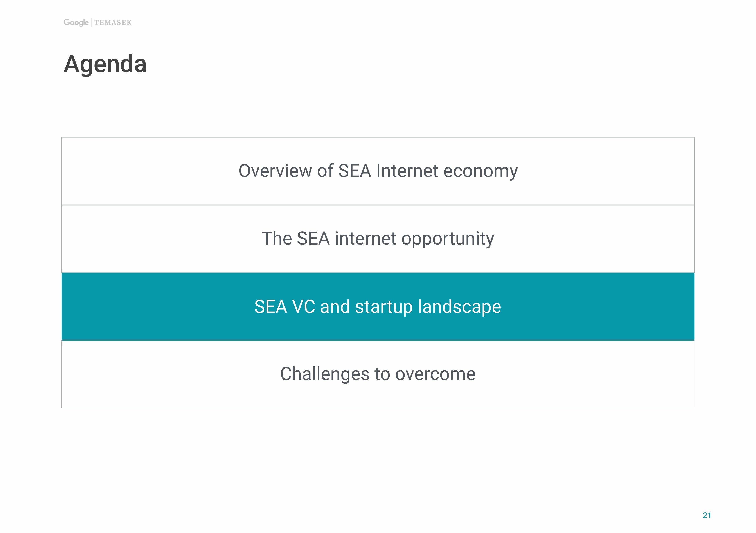Open the "Challenges to overcome" agenda item
Viewport: 756px width, 533px height.
(x=378, y=374)
